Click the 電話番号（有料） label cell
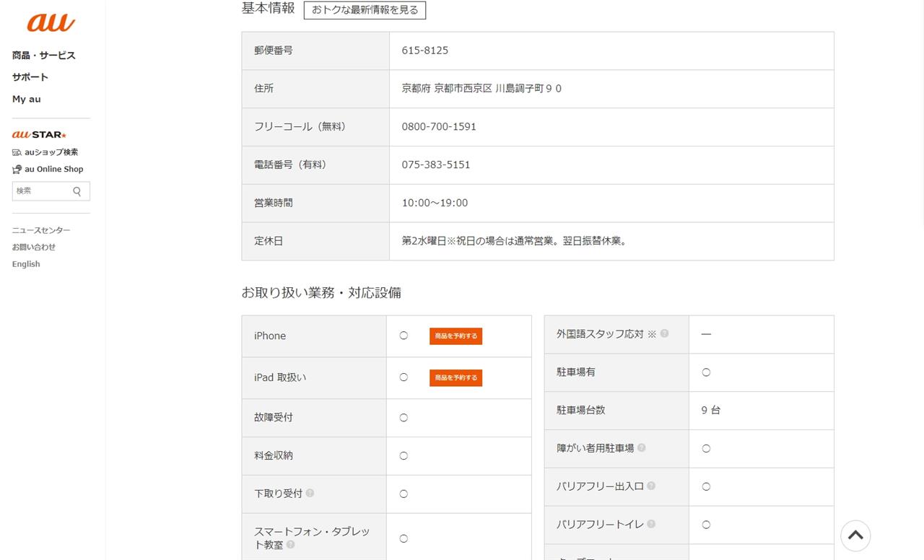The height and width of the screenshot is (560, 924). click(315, 165)
